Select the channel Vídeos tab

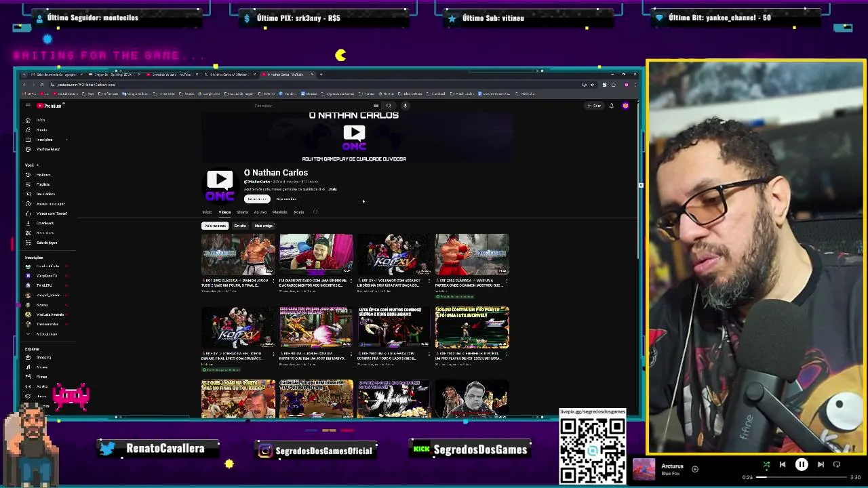click(224, 212)
